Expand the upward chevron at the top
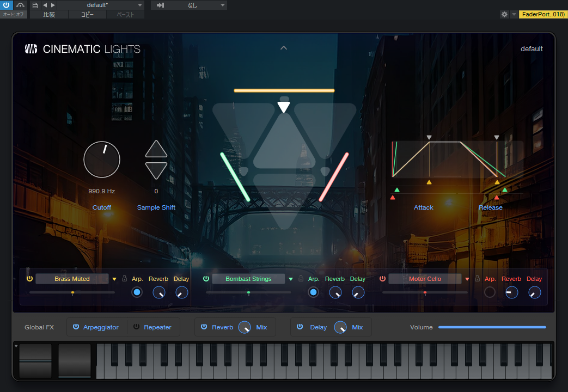Screen dimensions: 568x392 tap(283, 48)
